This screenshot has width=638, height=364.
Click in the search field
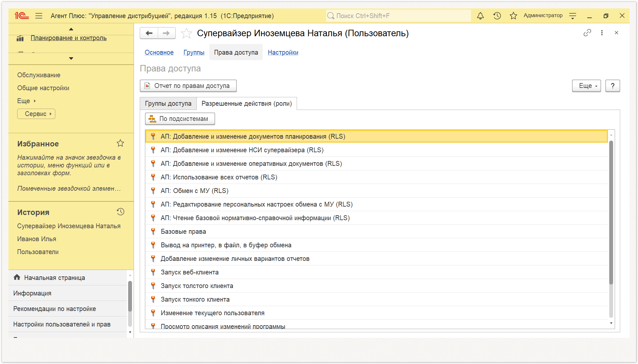[399, 16]
